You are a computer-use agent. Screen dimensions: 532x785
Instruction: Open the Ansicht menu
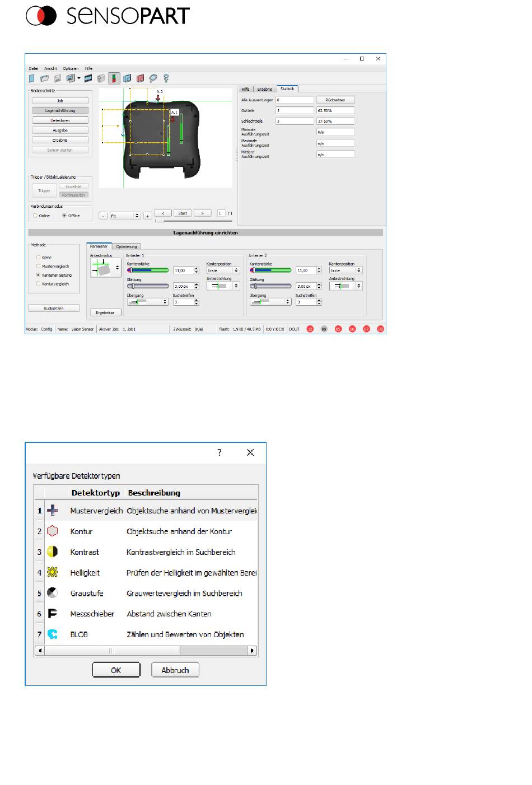(x=50, y=68)
